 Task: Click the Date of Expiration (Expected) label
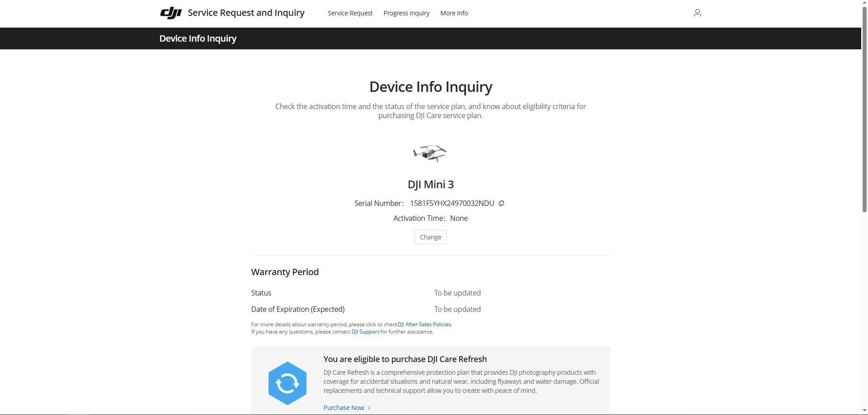pos(297,309)
